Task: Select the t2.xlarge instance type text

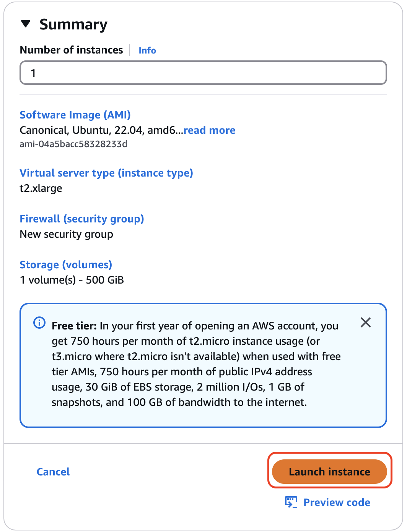Action: pos(41,188)
